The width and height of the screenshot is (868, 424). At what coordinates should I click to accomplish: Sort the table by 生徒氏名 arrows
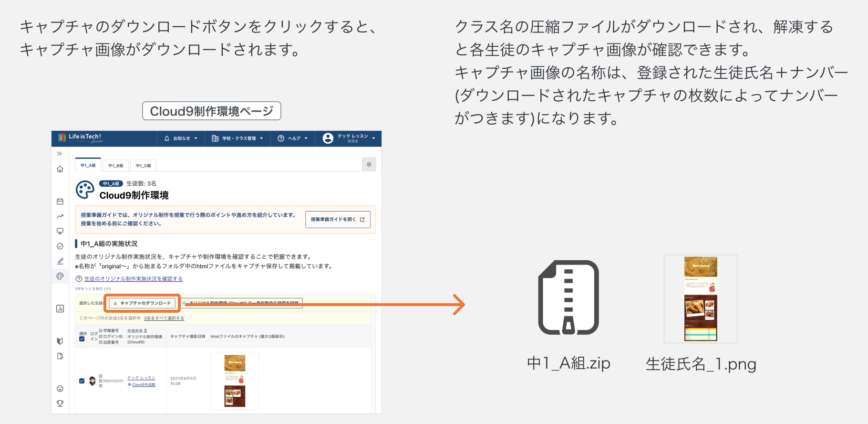(x=145, y=331)
